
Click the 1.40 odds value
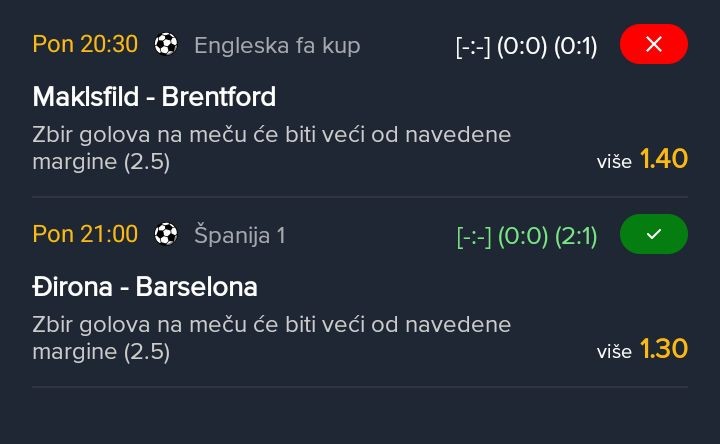coord(664,158)
